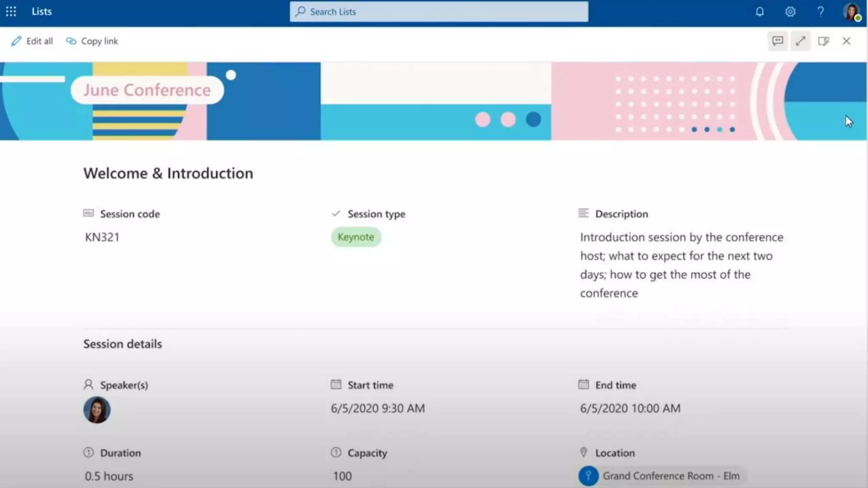Click the Lists app title

coord(42,11)
